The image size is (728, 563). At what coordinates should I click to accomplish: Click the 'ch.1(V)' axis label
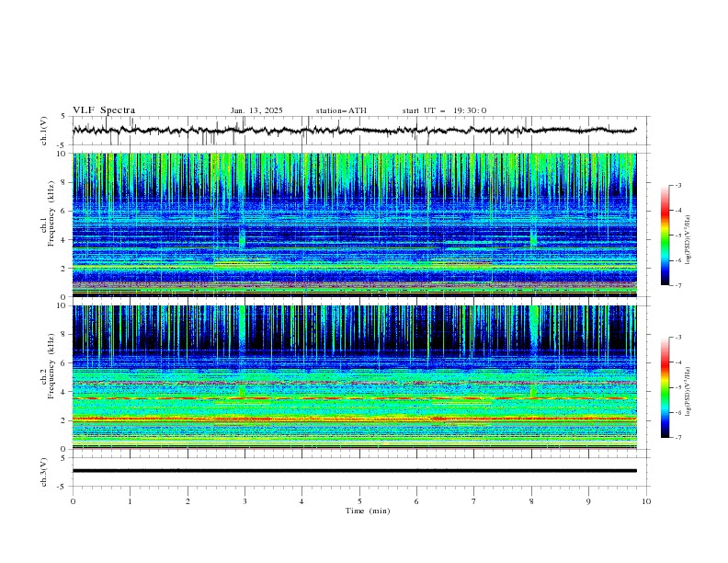[x=44, y=131]
